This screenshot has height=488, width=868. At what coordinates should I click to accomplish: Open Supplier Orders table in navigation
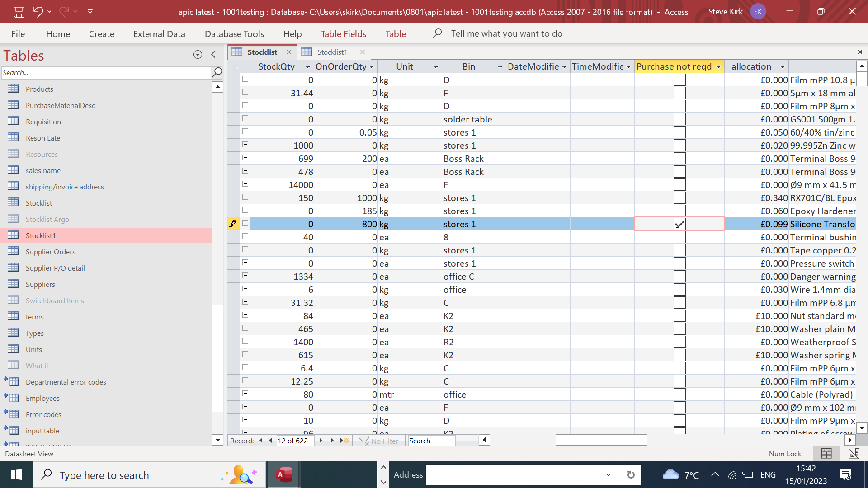pyautogui.click(x=51, y=252)
